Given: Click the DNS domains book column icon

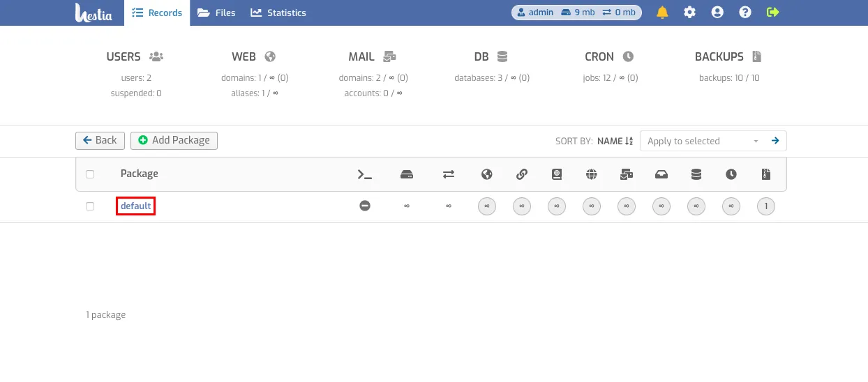Looking at the screenshot, I should [557, 174].
